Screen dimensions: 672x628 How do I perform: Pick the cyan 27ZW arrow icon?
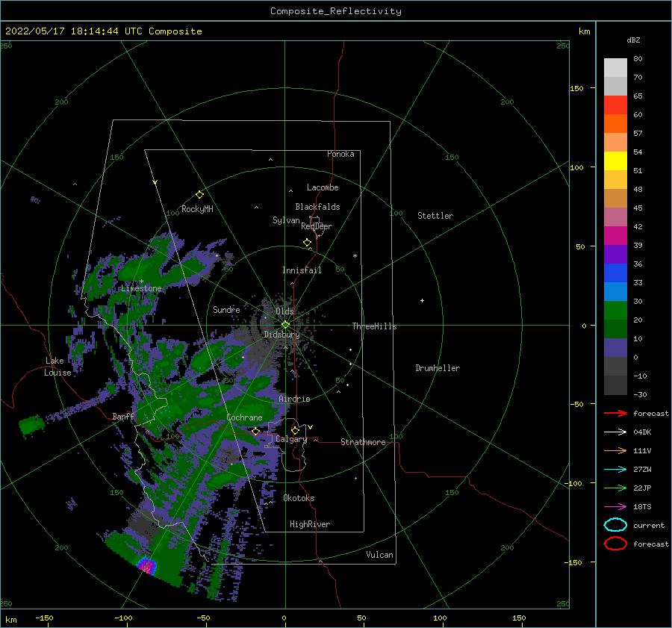615,470
